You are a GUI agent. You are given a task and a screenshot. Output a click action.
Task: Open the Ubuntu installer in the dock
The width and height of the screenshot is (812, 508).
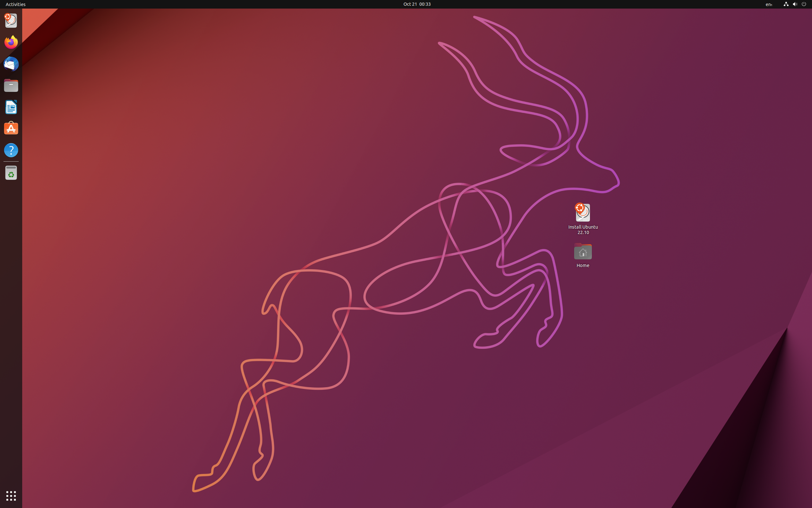pos(11,21)
